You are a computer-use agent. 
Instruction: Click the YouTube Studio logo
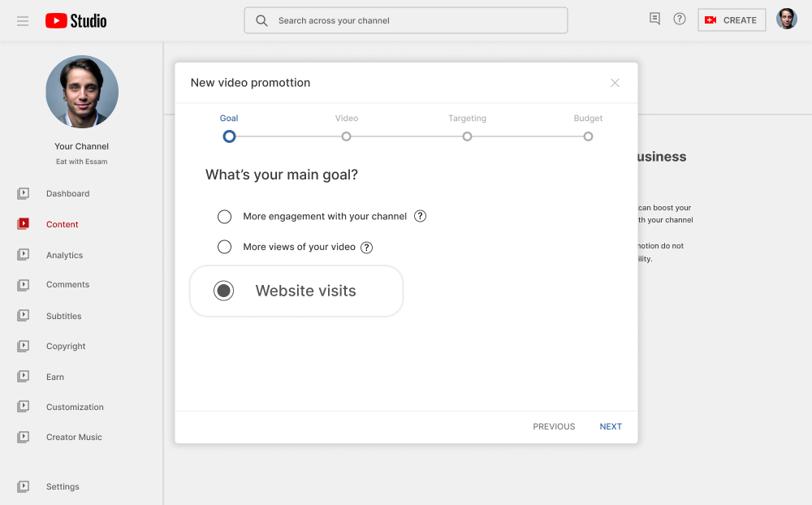tap(75, 20)
